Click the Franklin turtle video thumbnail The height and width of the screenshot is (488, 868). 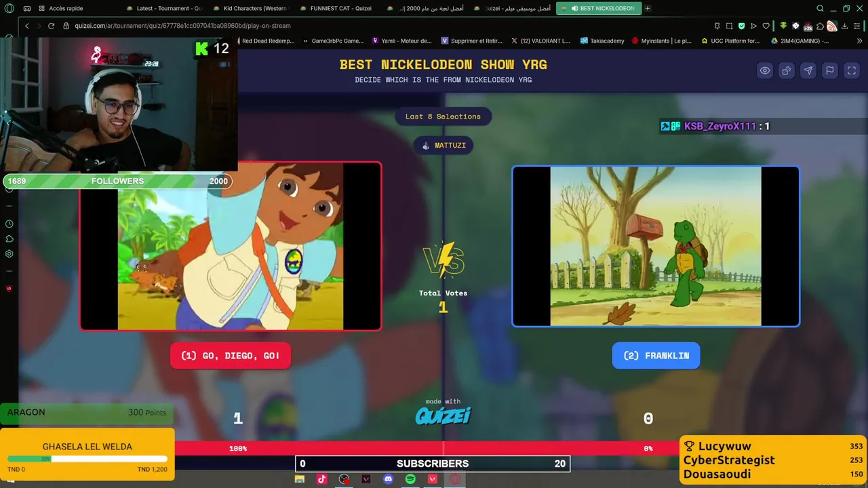point(656,247)
